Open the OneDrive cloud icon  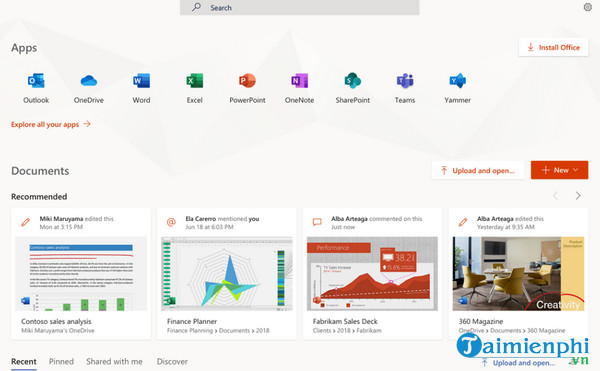(89, 81)
